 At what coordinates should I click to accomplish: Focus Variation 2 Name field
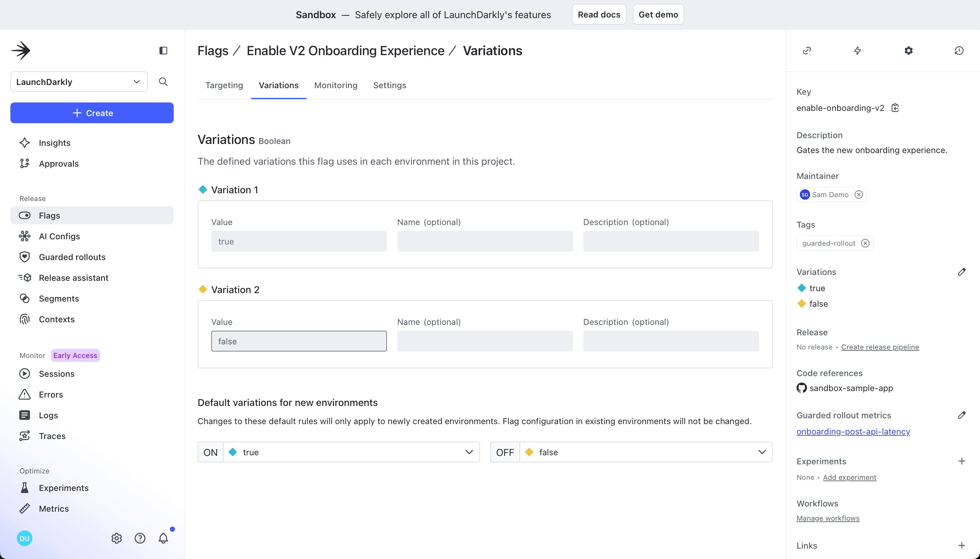pos(484,341)
